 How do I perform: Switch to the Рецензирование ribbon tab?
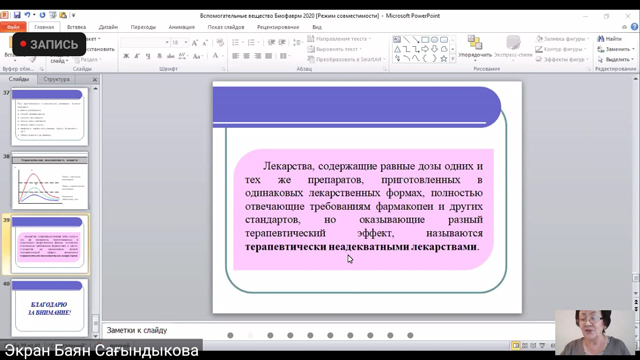point(278,27)
